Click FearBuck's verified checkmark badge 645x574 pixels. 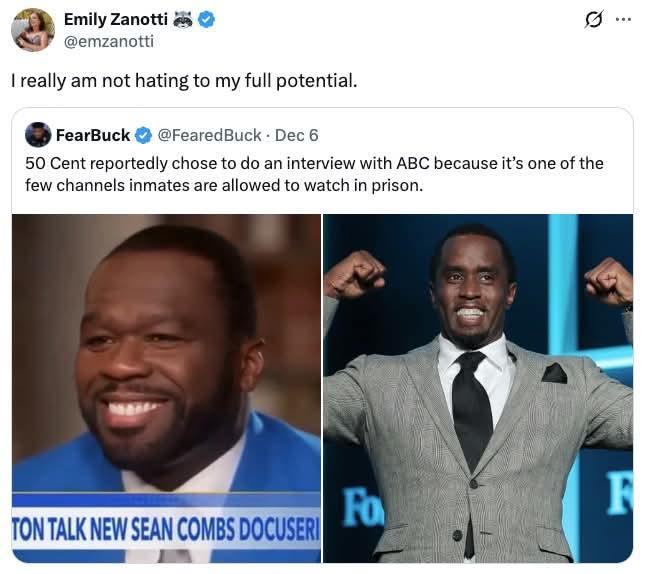point(143,135)
